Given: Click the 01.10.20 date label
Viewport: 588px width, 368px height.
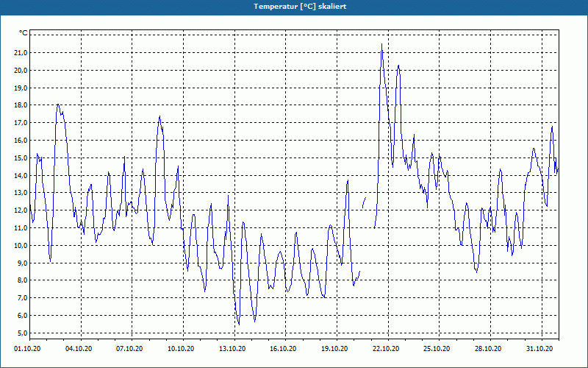Looking at the screenshot, I should (27, 349).
